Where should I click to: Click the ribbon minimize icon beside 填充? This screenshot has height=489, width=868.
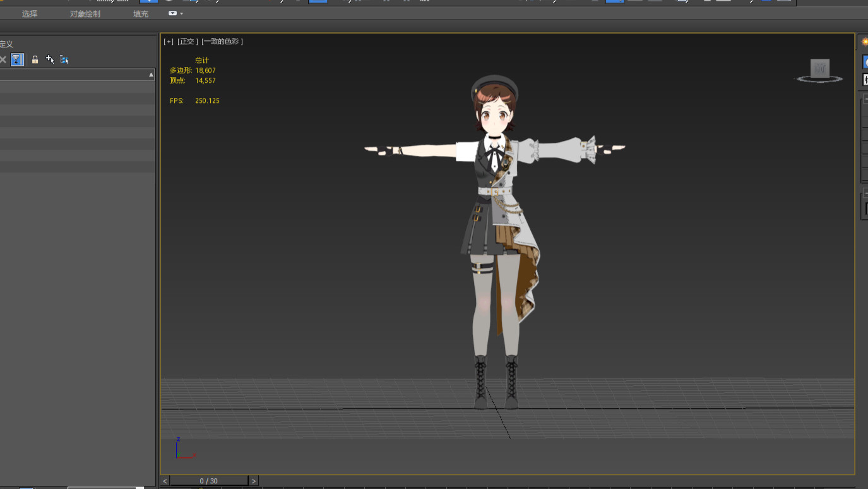[172, 13]
